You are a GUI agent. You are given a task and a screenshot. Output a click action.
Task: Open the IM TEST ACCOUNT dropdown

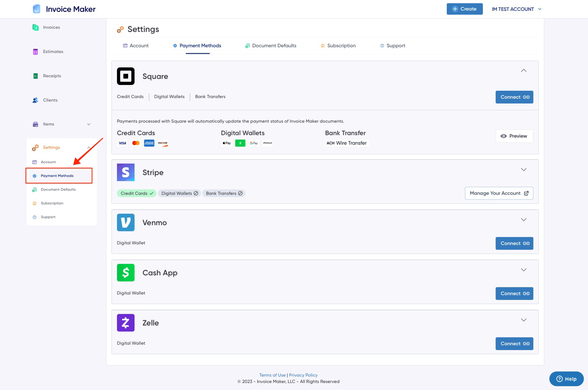click(516, 9)
